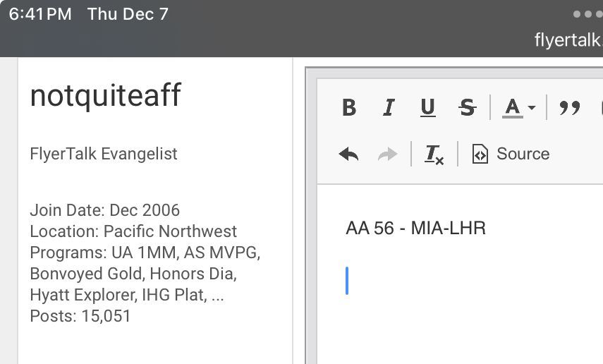Screen dimensions: 603x364
Task: Click the text color letter A icon
Action: tap(512, 107)
